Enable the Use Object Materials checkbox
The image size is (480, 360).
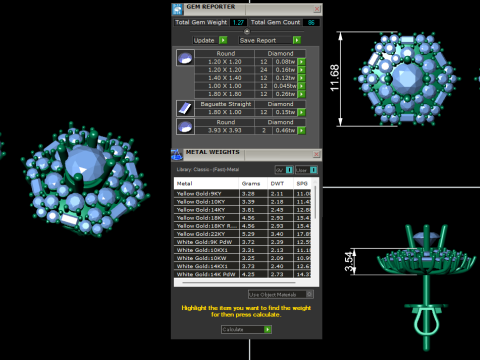coord(309,294)
